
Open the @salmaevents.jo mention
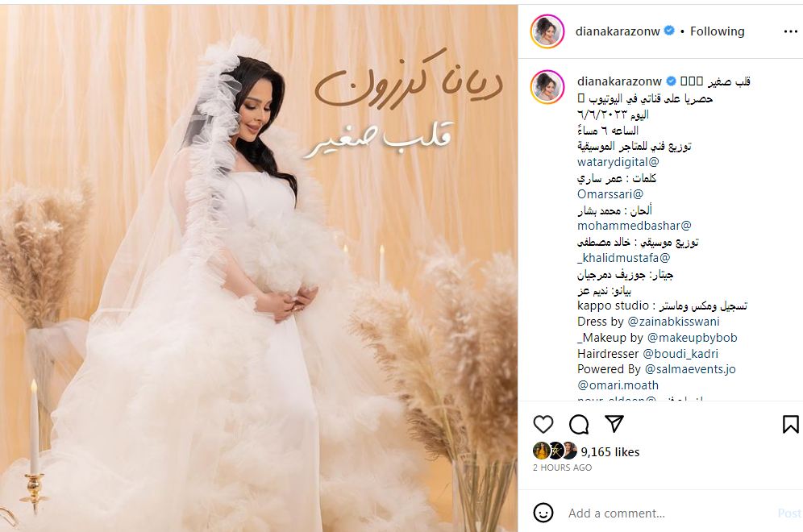coord(690,369)
